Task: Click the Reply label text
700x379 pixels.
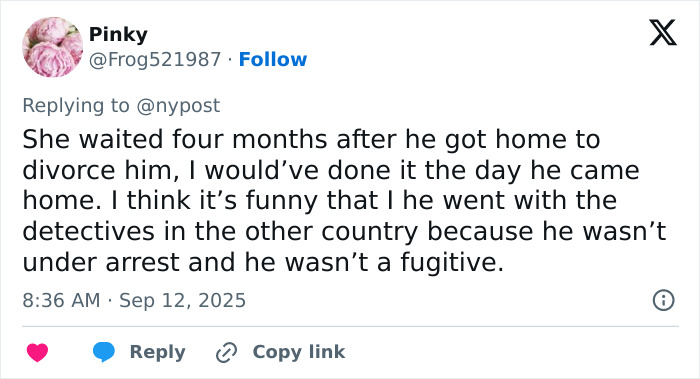Action: [158, 352]
